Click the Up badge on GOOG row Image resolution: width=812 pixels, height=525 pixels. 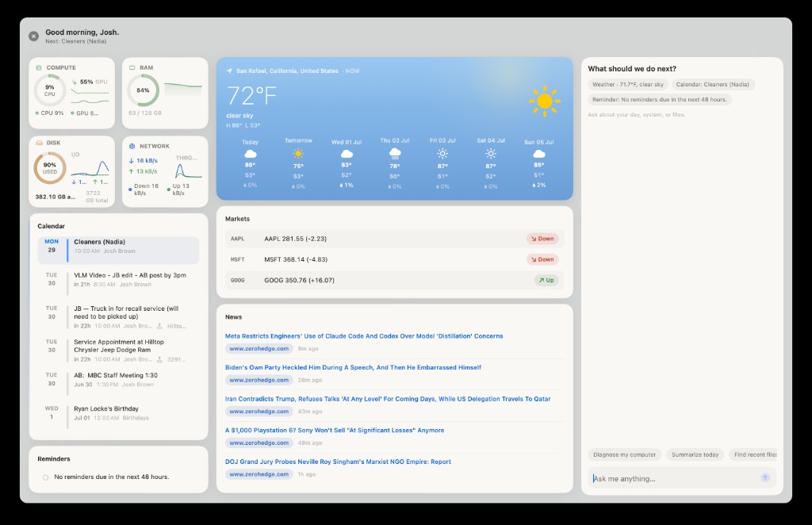point(546,280)
